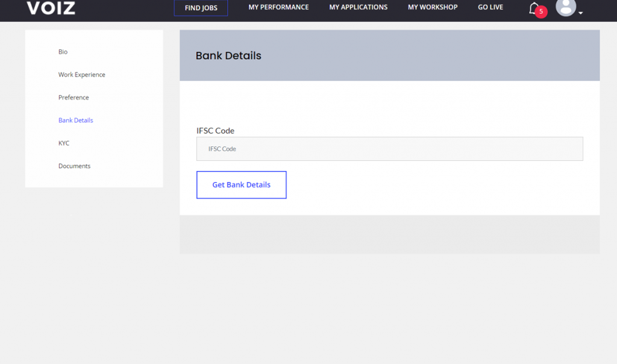This screenshot has height=364, width=617.
Task: Go to Work Experience section
Action: [x=82, y=74]
